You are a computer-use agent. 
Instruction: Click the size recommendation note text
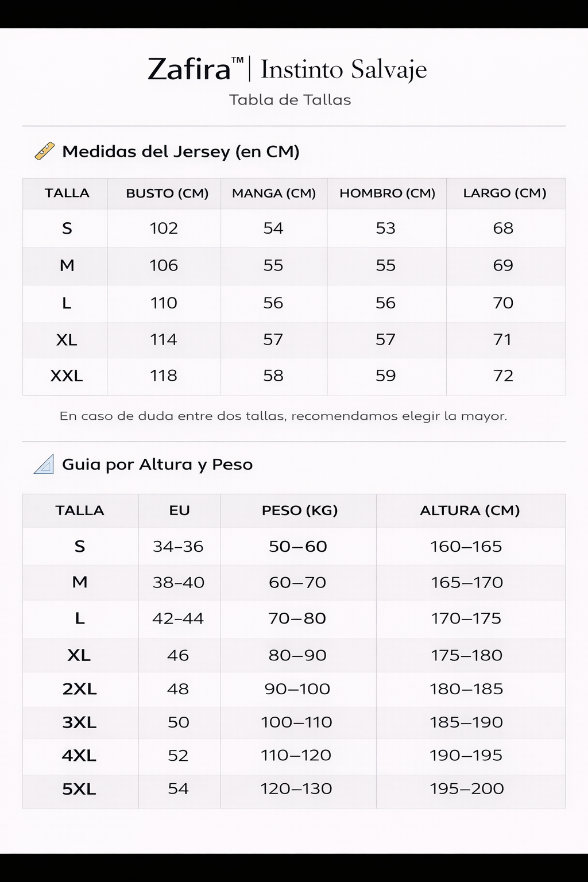[x=283, y=416]
